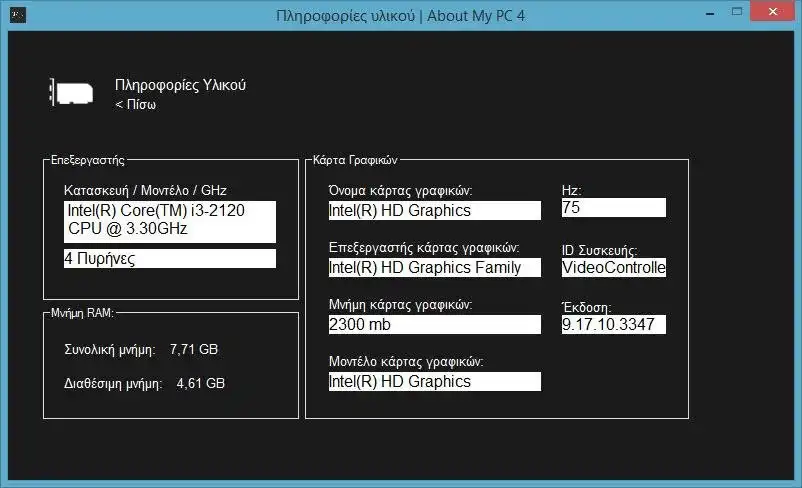The image size is (802, 488).
Task: Click the 'Hz:' label
Action: [x=571, y=190]
